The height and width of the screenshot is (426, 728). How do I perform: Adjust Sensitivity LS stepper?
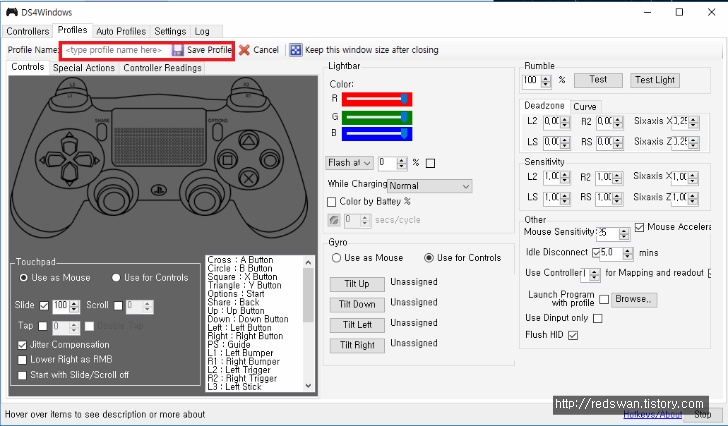565,199
